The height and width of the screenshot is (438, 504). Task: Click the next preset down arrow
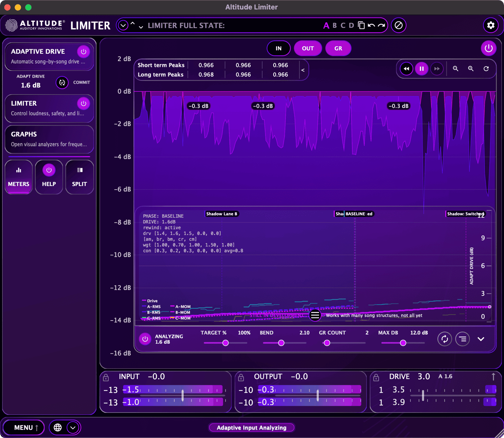141,27
